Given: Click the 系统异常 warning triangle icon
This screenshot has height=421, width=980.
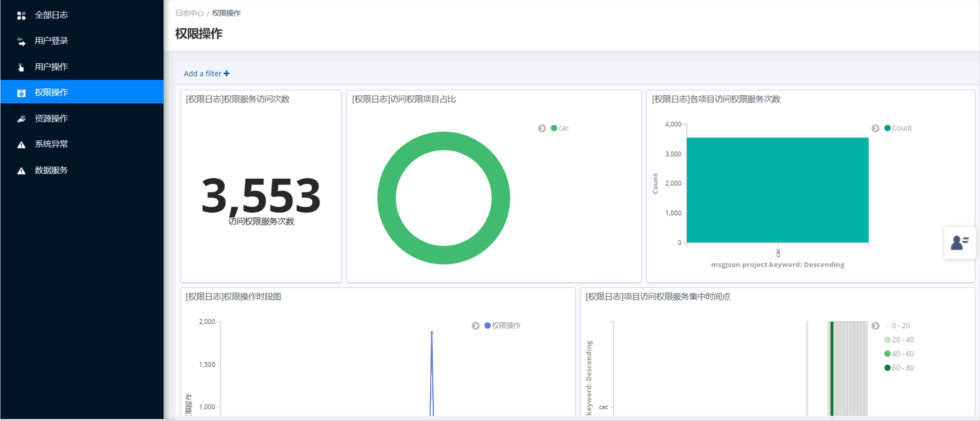Looking at the screenshot, I should coord(21,144).
